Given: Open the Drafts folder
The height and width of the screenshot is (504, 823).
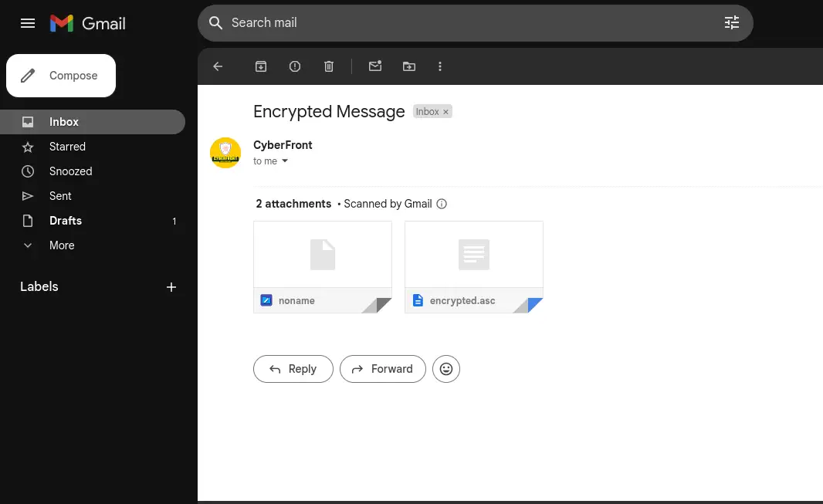Looking at the screenshot, I should [x=66, y=221].
